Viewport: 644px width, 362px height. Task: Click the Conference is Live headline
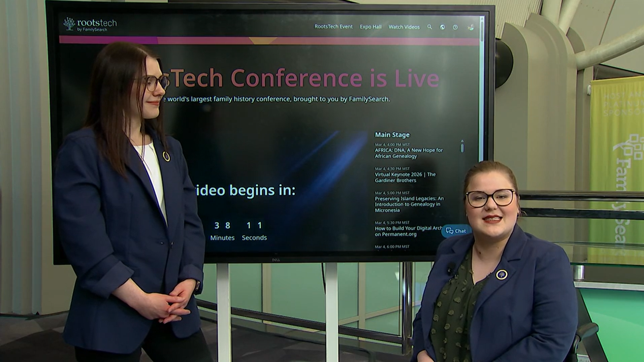point(335,78)
